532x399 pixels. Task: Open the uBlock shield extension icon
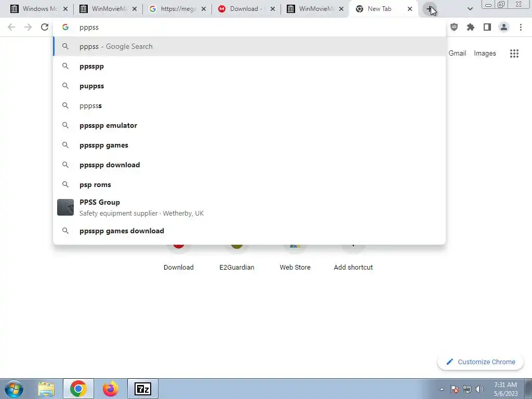pos(454,27)
